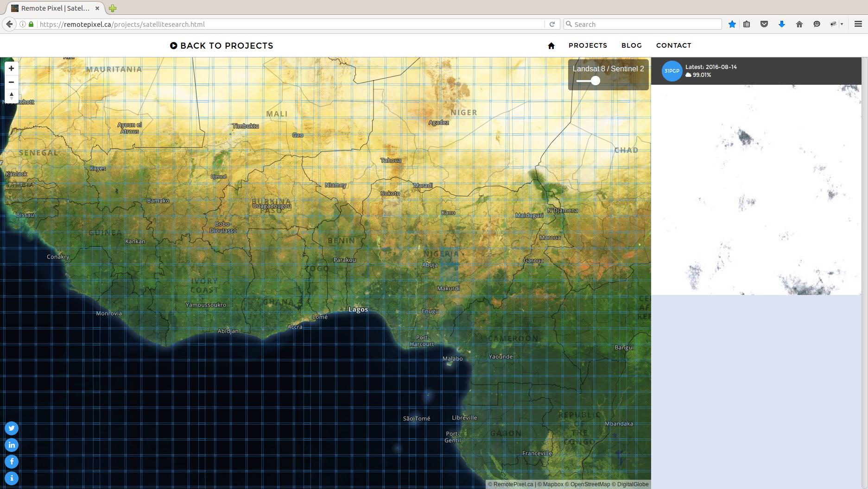Open Firefox hamburger menu

coord(858,24)
